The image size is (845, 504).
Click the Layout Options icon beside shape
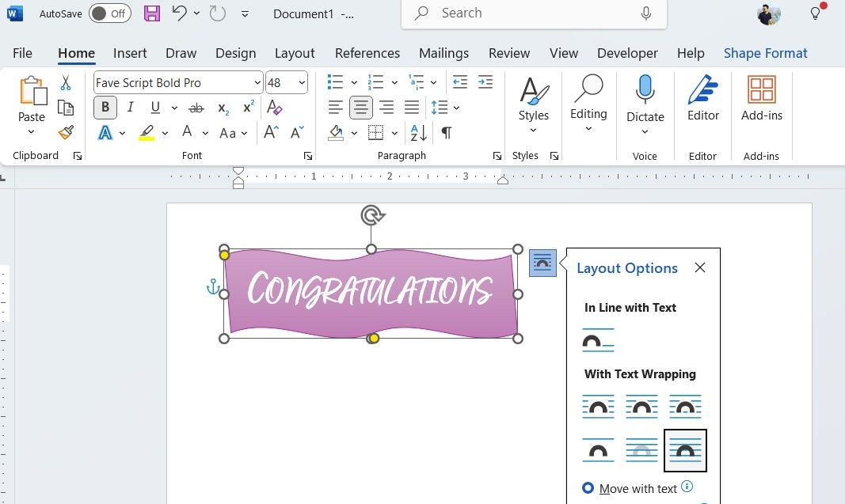click(542, 263)
